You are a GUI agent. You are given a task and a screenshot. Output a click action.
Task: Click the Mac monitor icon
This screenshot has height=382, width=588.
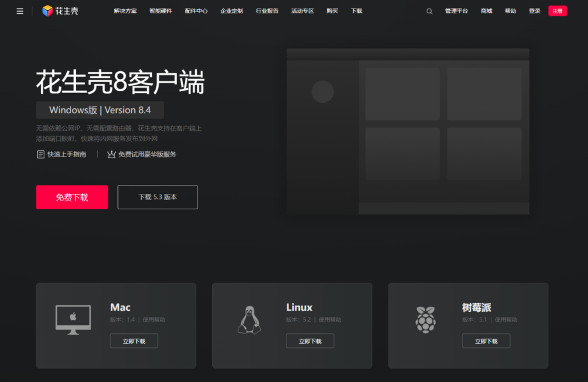click(x=73, y=320)
